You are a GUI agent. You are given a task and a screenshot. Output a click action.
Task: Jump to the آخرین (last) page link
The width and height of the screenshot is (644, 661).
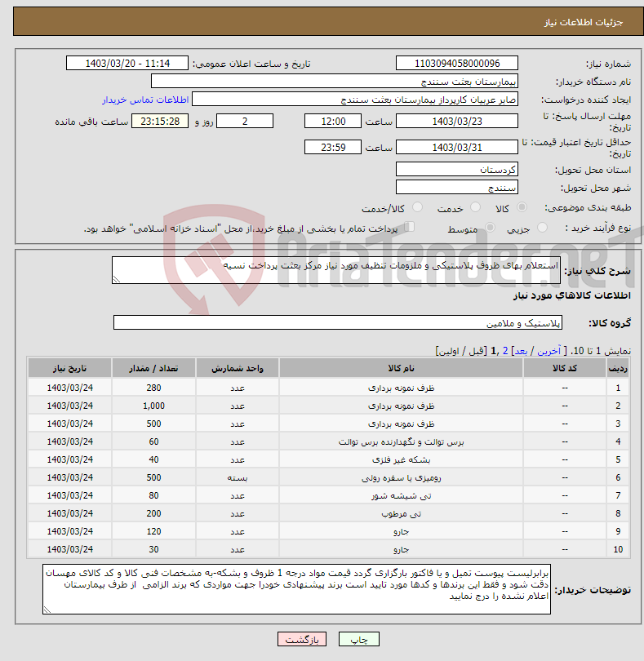click(549, 351)
